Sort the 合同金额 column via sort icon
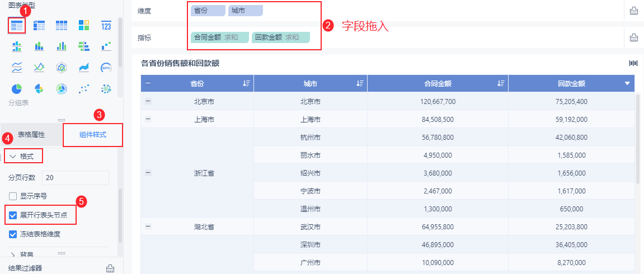The image size is (644, 274). [501, 84]
